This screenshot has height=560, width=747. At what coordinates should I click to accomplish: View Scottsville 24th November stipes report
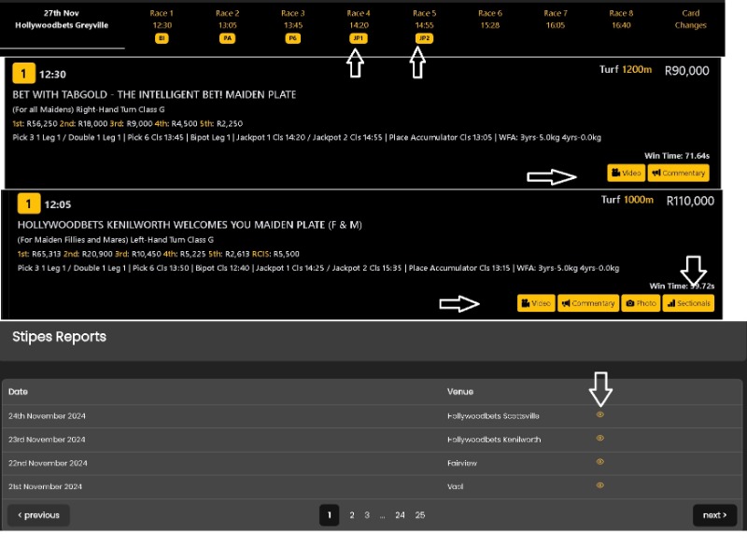[x=600, y=414]
